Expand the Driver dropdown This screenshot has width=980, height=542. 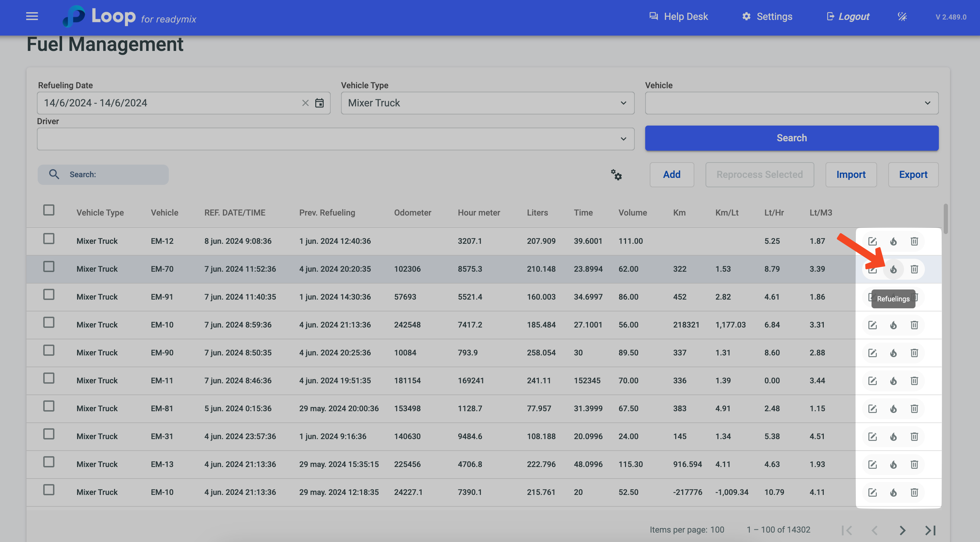pos(335,139)
